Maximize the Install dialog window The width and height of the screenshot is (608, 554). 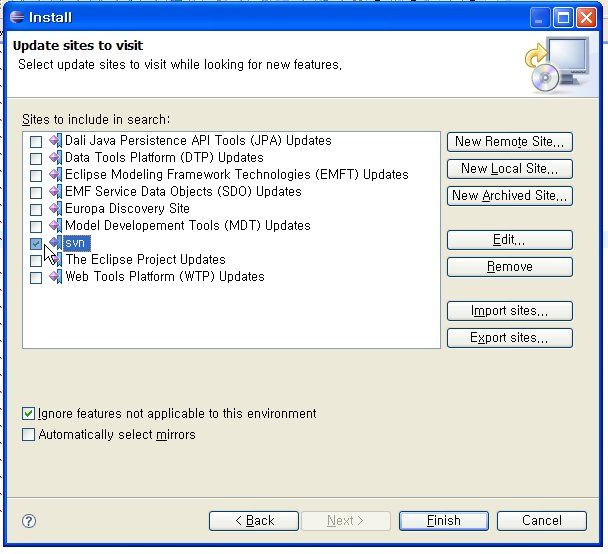click(563, 18)
